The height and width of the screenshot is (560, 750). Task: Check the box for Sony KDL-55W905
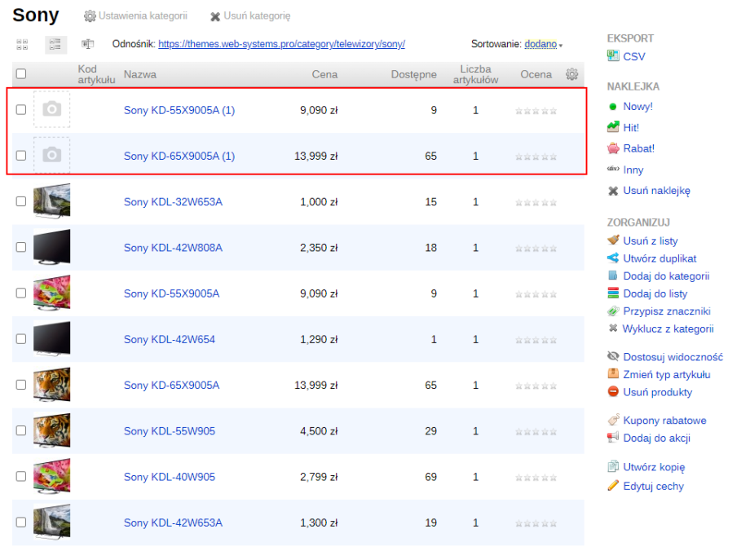tap(21, 431)
